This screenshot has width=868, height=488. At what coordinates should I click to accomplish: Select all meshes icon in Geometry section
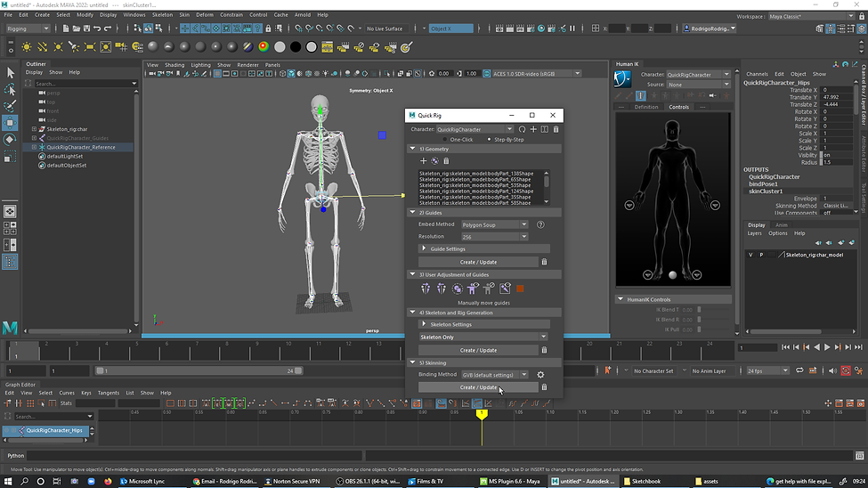tap(434, 160)
